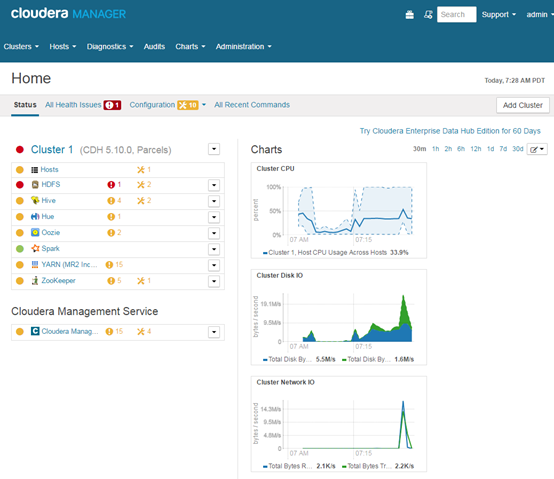Open Hue health warning indicator
The width and height of the screenshot is (554, 479).
tap(114, 217)
